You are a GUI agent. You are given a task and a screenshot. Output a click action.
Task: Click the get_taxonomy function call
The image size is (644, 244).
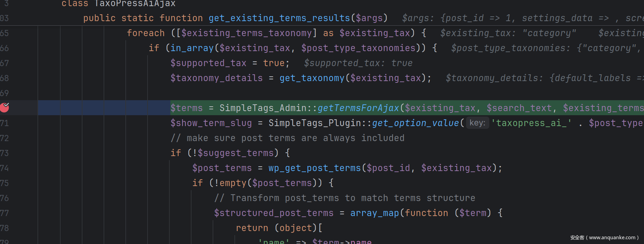[x=312, y=78]
